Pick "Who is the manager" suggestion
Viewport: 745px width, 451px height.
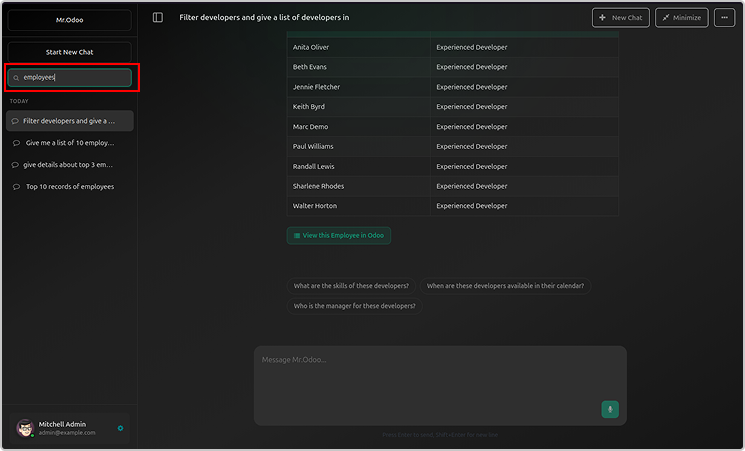[354, 306]
